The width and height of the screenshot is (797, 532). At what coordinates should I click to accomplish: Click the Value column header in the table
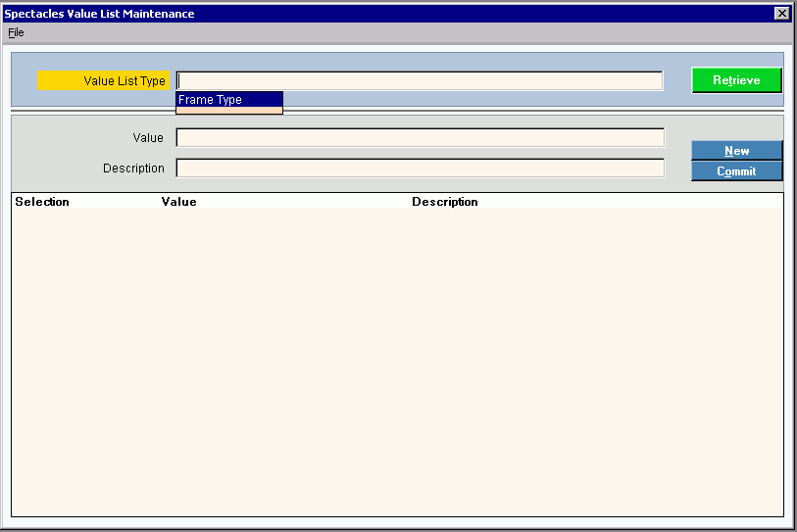point(178,202)
